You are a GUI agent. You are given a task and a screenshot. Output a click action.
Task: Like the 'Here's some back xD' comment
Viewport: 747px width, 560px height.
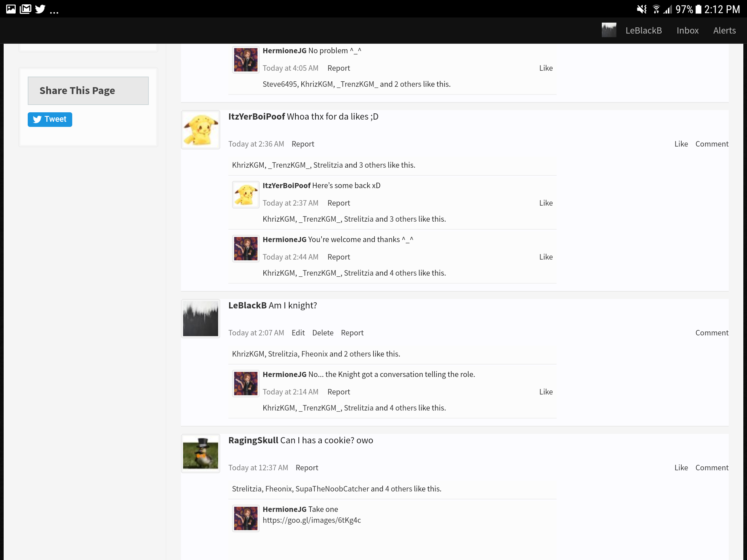click(x=546, y=203)
